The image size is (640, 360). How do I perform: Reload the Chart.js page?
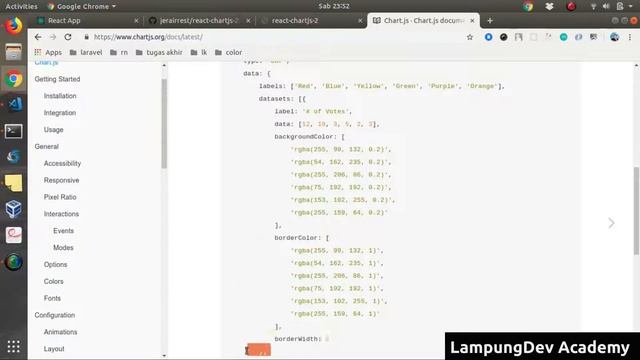click(68, 37)
